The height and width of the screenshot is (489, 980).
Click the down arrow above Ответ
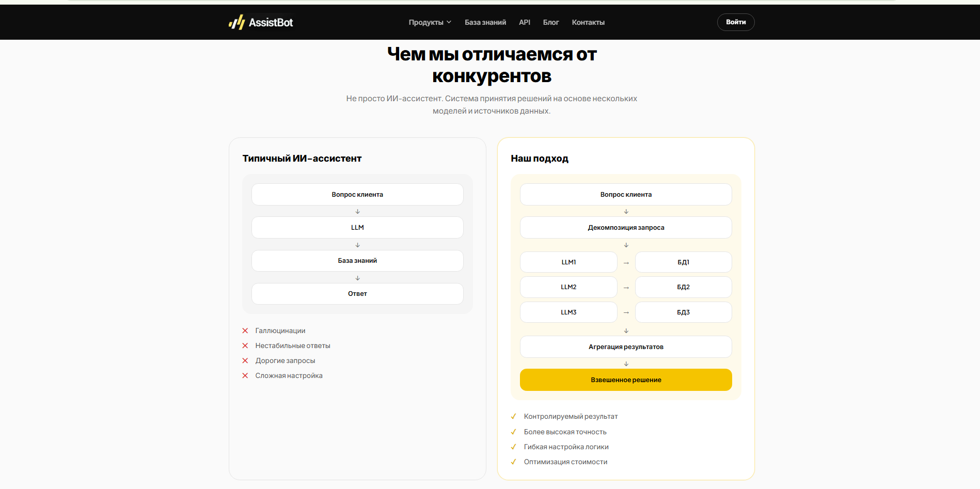(x=357, y=278)
